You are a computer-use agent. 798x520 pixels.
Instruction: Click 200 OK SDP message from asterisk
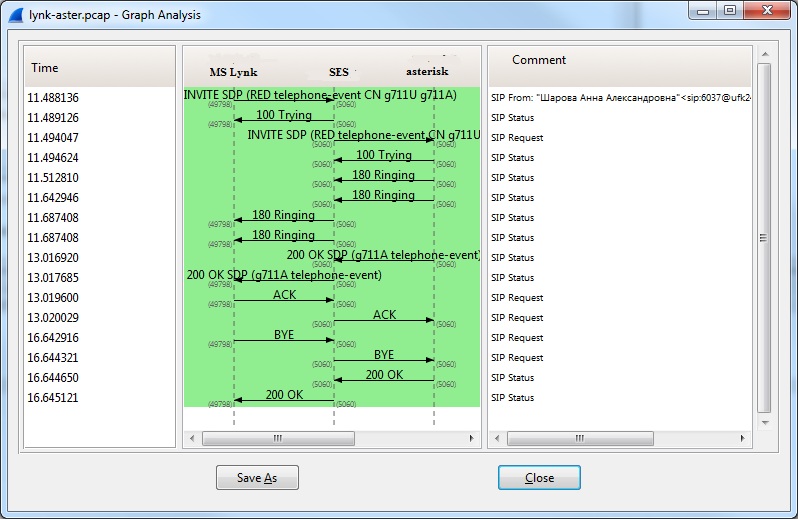click(x=383, y=255)
